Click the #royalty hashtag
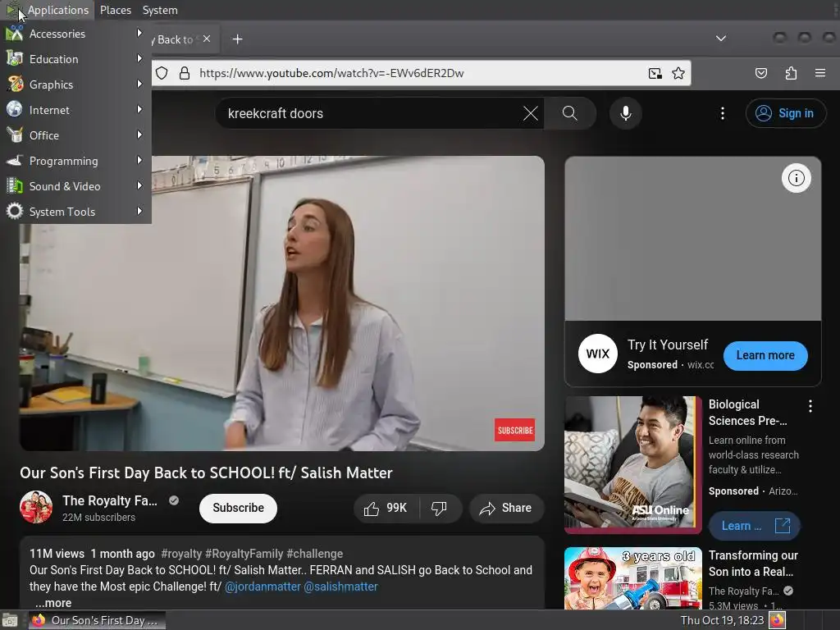840x630 pixels. 181,554
